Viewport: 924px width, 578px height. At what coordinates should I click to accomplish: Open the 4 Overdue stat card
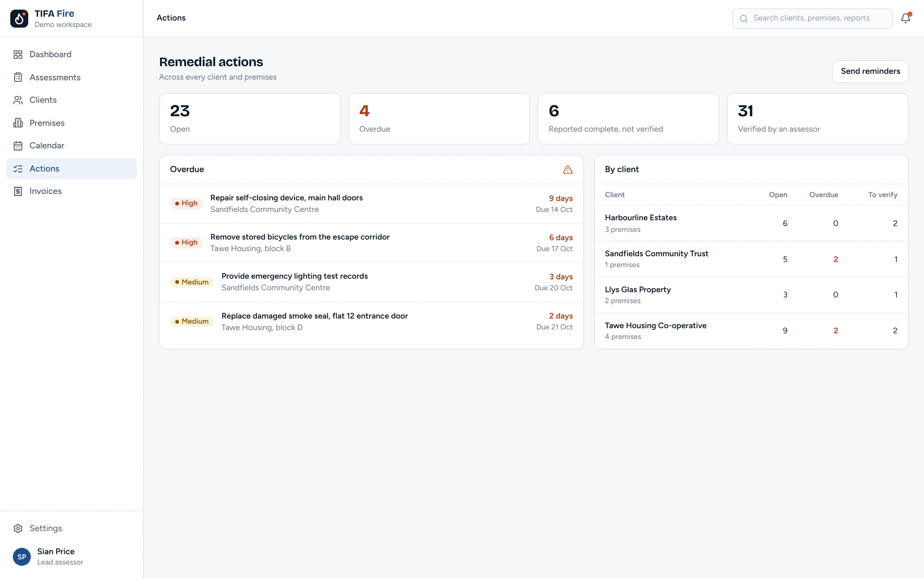(x=439, y=119)
